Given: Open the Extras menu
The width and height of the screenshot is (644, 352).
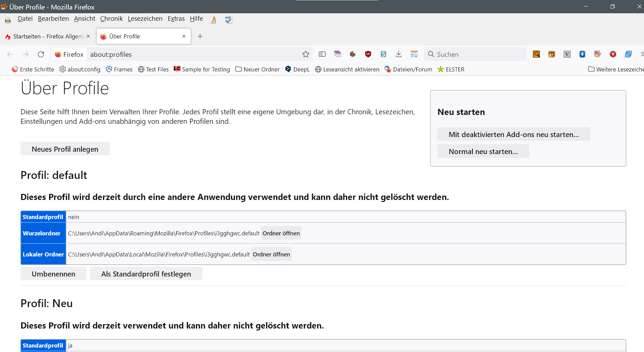Looking at the screenshot, I should [x=176, y=19].
